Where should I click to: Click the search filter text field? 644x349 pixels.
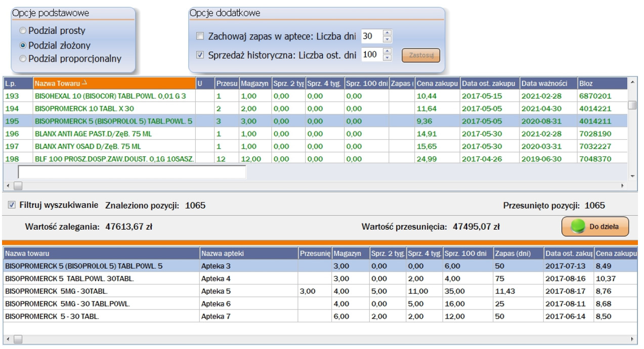pos(132,172)
